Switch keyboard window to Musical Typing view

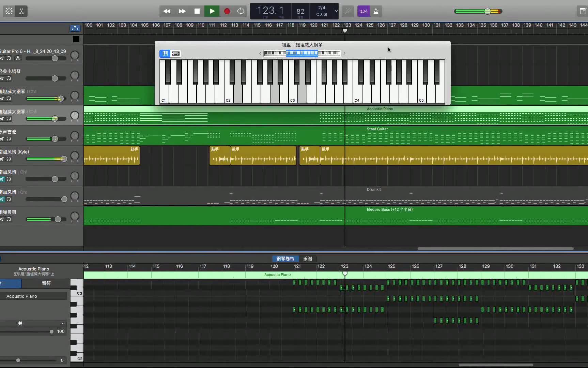coord(176,54)
